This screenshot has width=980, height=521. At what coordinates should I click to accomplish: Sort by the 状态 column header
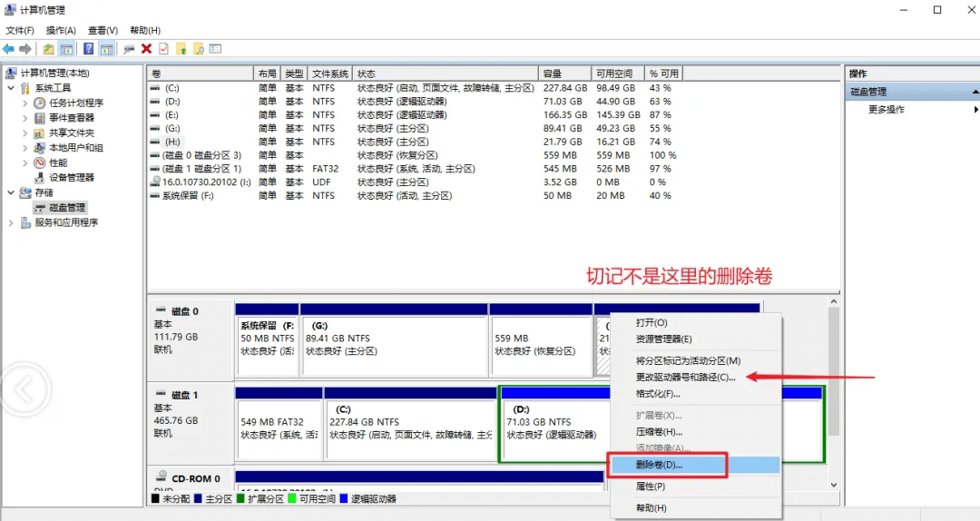pos(446,74)
